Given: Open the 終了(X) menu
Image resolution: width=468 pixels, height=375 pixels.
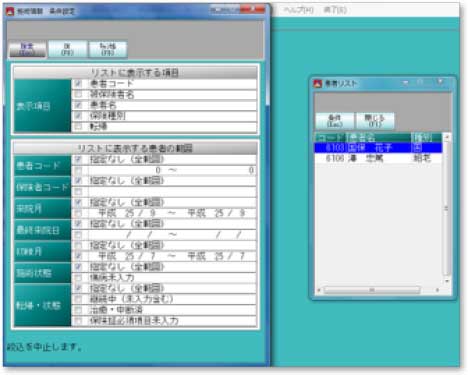Looking at the screenshot, I should click(335, 10).
